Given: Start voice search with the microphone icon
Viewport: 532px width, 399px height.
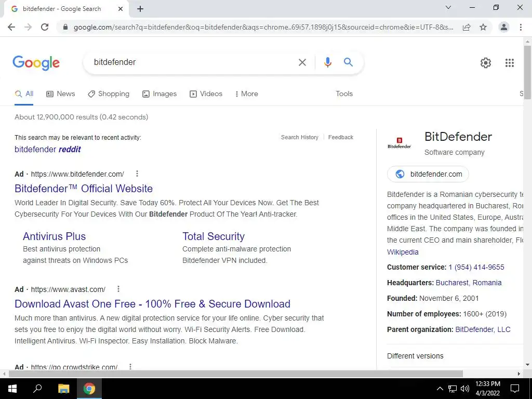Looking at the screenshot, I should click(327, 62).
